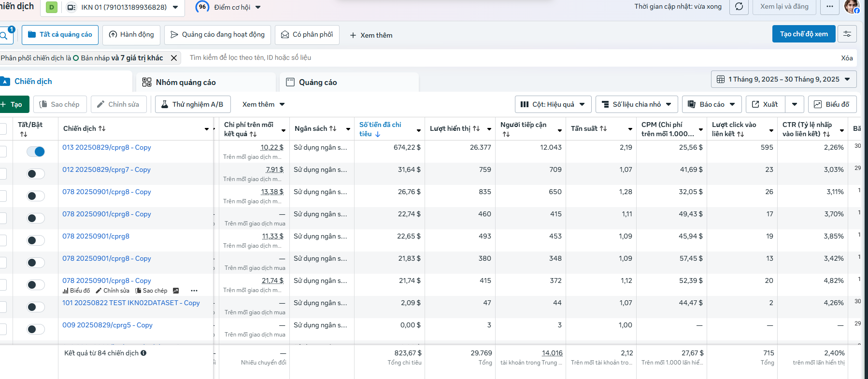Click the Tạo chế độ xem button
This screenshot has height=379, width=868.
[804, 34]
